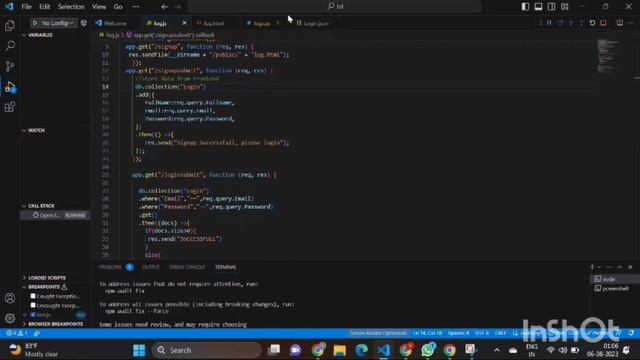Switch to the OUTPUT panel tab
The image size is (640, 360).
point(151,267)
